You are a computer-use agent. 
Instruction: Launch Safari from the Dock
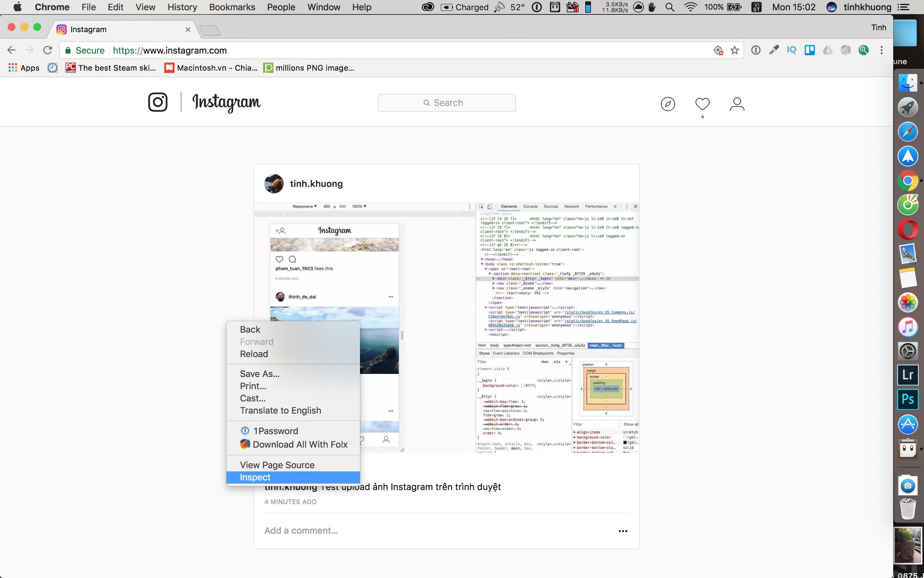point(908,132)
